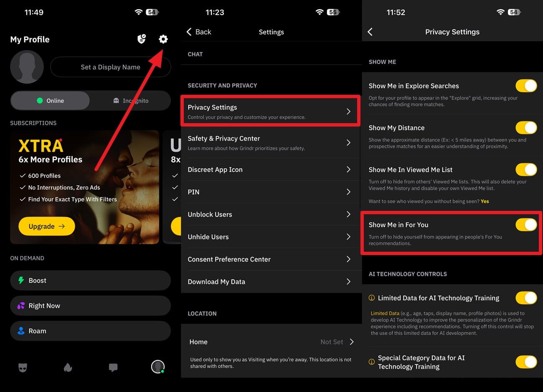The height and width of the screenshot is (392, 543).
Task: Open Right Now option
Action: (x=90, y=306)
